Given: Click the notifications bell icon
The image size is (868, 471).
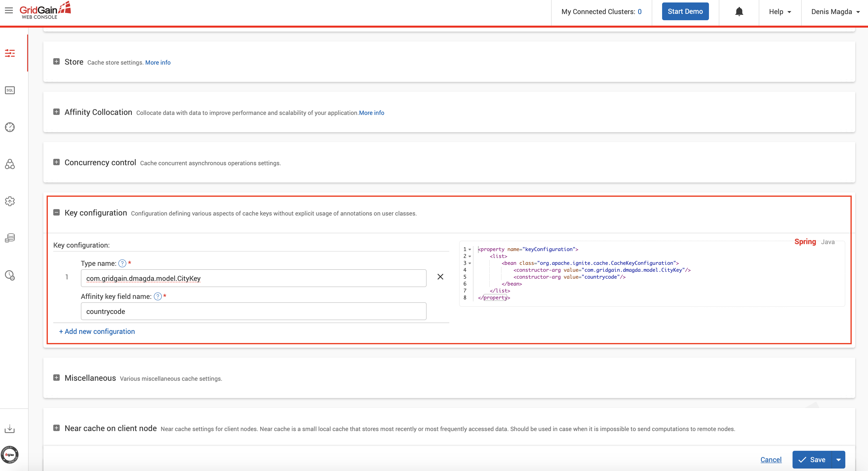Looking at the screenshot, I should tap(739, 12).
